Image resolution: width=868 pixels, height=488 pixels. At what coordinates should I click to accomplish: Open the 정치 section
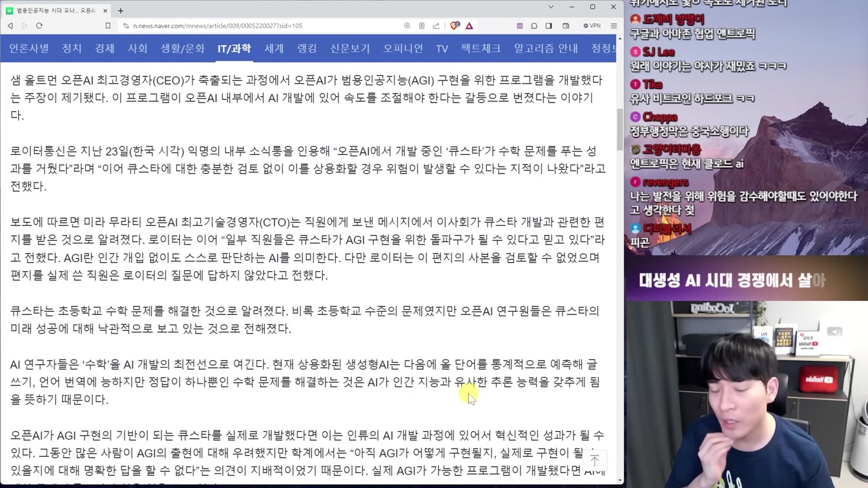tap(72, 48)
